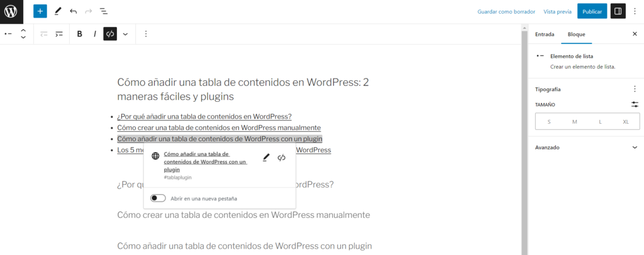Switch to the Bloque tab
The width and height of the screenshot is (644, 255).
click(576, 35)
